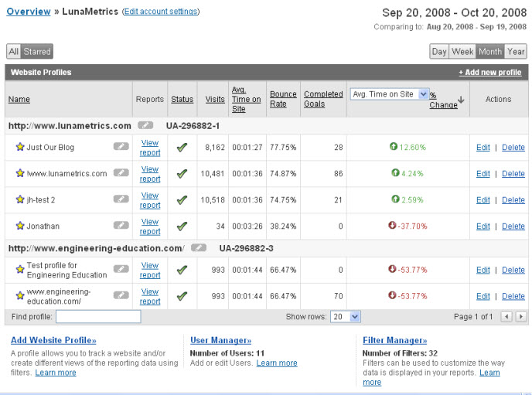Viewport: 532px width, 395px height.
Task: Click green up arrow beside 12.60%
Action: [394, 146]
